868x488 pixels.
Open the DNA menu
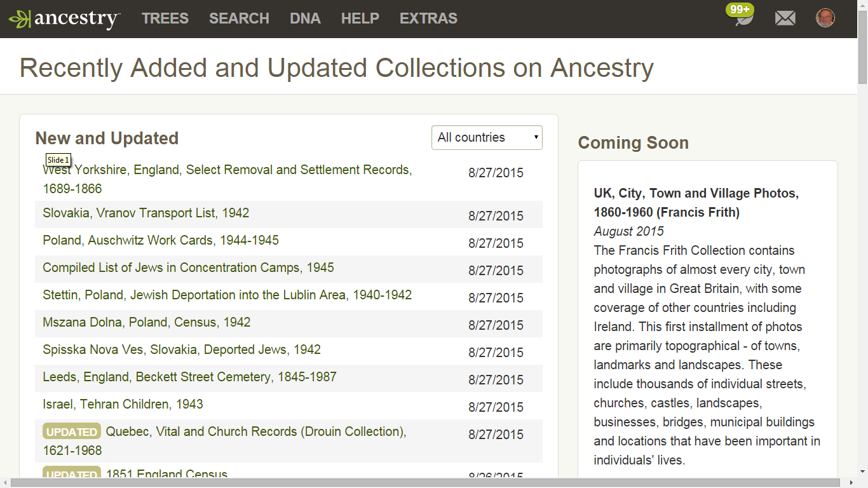(x=305, y=18)
